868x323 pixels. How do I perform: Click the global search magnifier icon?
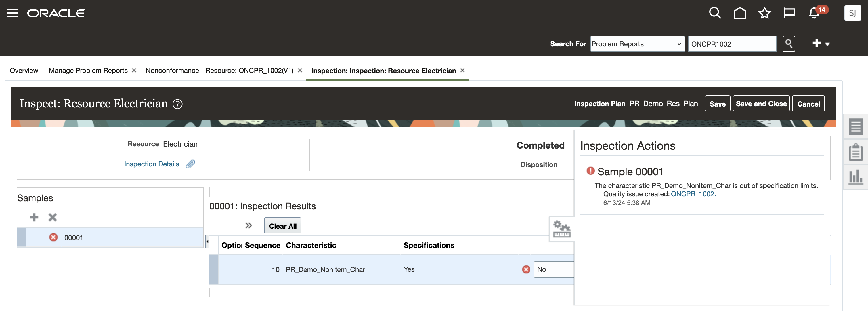pyautogui.click(x=715, y=13)
